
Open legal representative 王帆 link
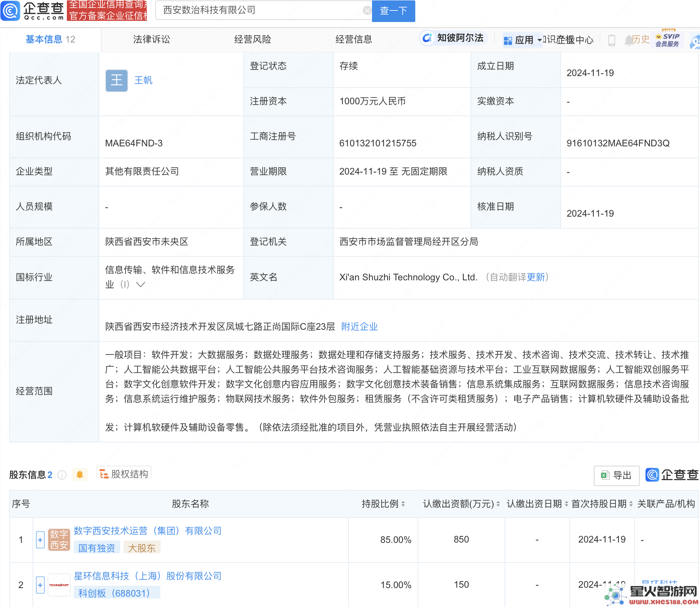pos(143,80)
